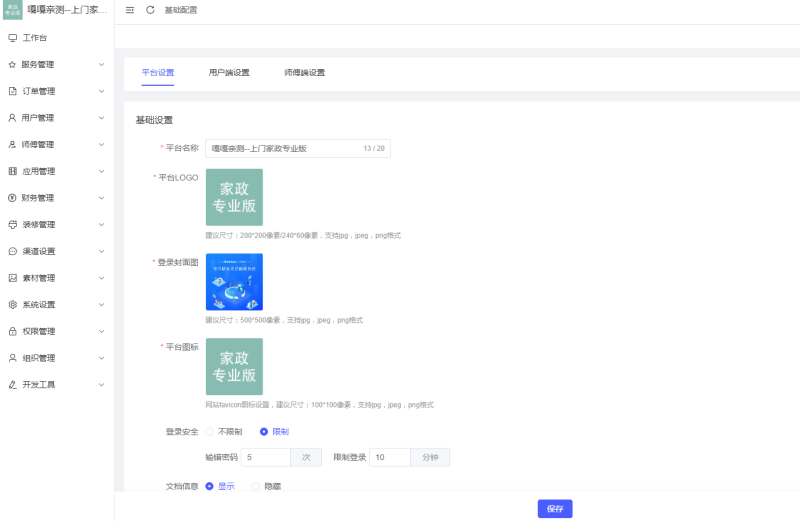
Task: Click the 权限管理 lock icon
Action: 13,331
